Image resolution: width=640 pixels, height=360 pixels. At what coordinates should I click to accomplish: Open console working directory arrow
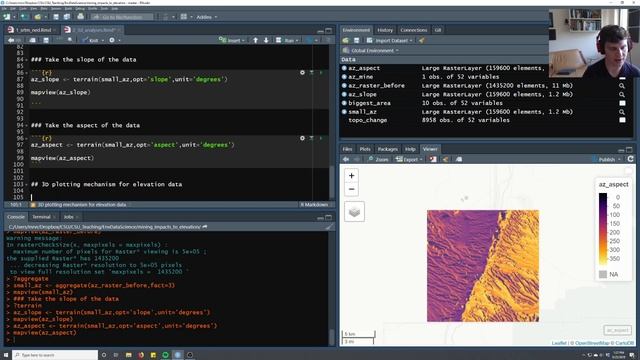pos(205,227)
